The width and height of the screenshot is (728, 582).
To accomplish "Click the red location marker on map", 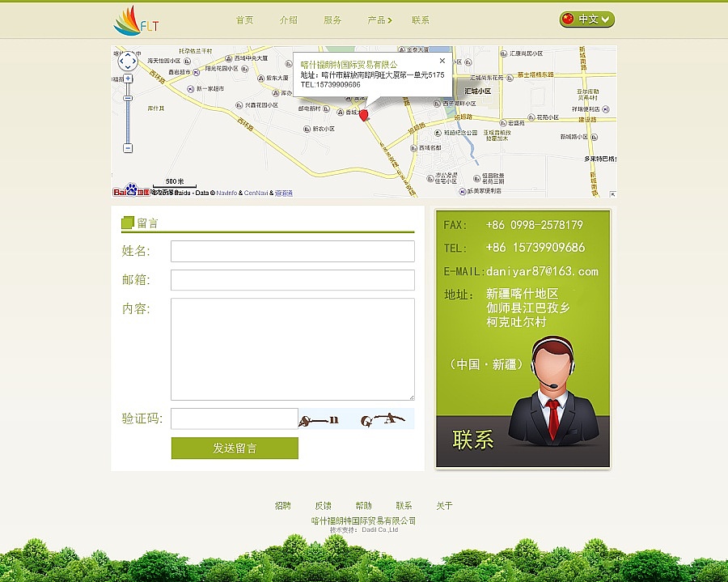I will [x=364, y=115].
